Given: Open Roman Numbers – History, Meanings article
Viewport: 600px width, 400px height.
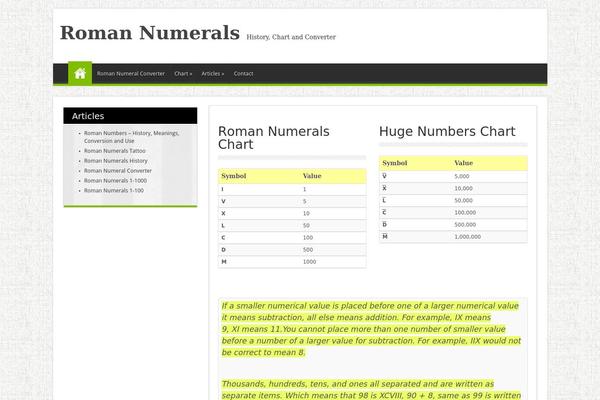Looking at the screenshot, I should coord(132,137).
